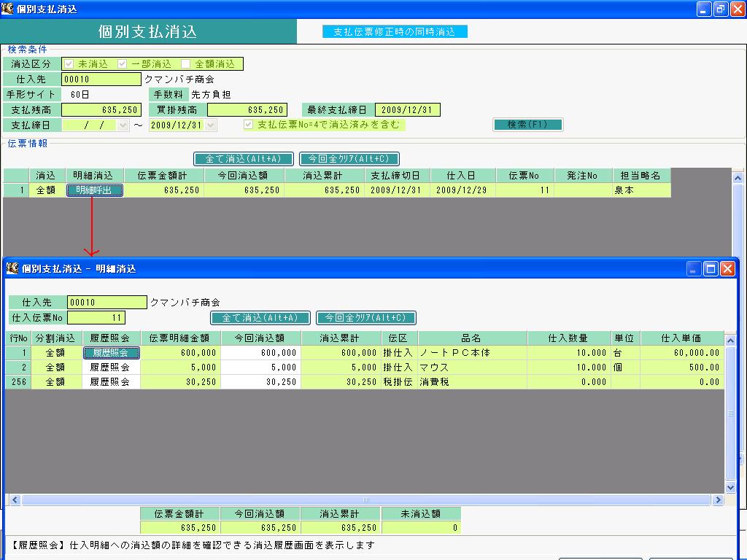Open the 支払締日 start date dropdown
This screenshot has width=747, height=560.
point(123,125)
